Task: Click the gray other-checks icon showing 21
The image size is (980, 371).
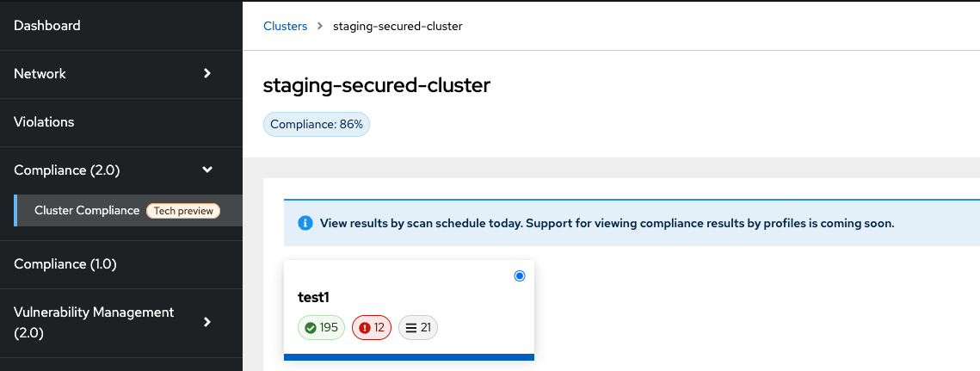Action: tap(411, 328)
